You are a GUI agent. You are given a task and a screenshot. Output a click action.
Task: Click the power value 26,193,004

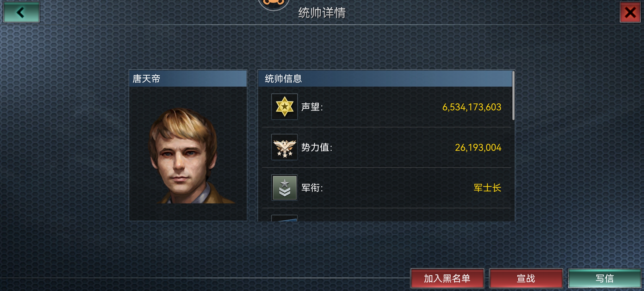pyautogui.click(x=478, y=148)
